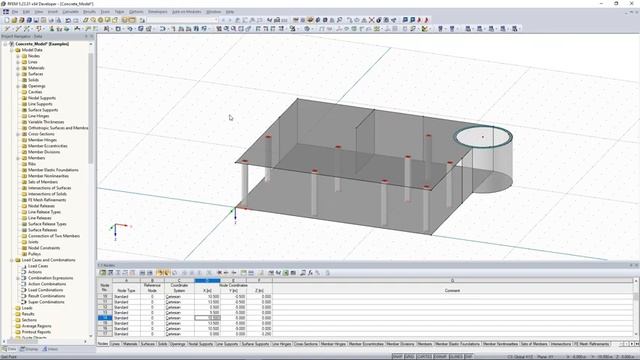Expand the Members folder in navigator

[x=18, y=158]
